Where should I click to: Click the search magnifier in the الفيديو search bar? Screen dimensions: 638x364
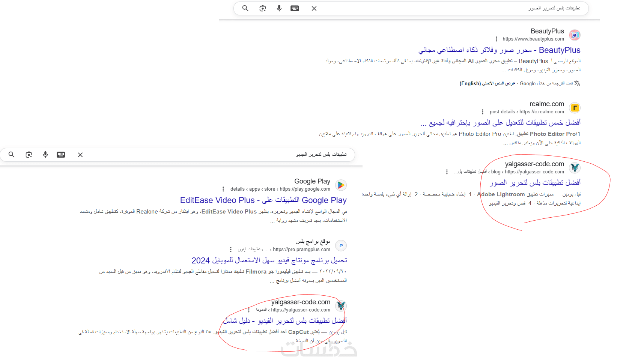12,155
